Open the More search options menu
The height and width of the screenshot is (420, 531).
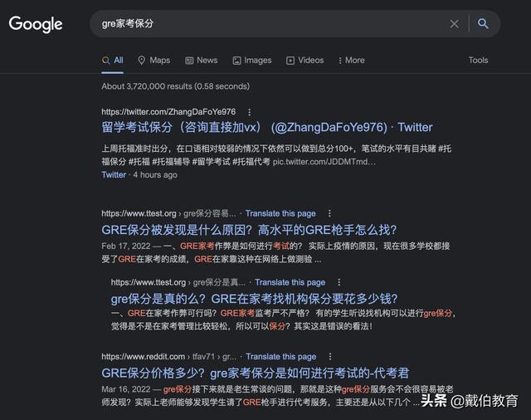coord(352,61)
